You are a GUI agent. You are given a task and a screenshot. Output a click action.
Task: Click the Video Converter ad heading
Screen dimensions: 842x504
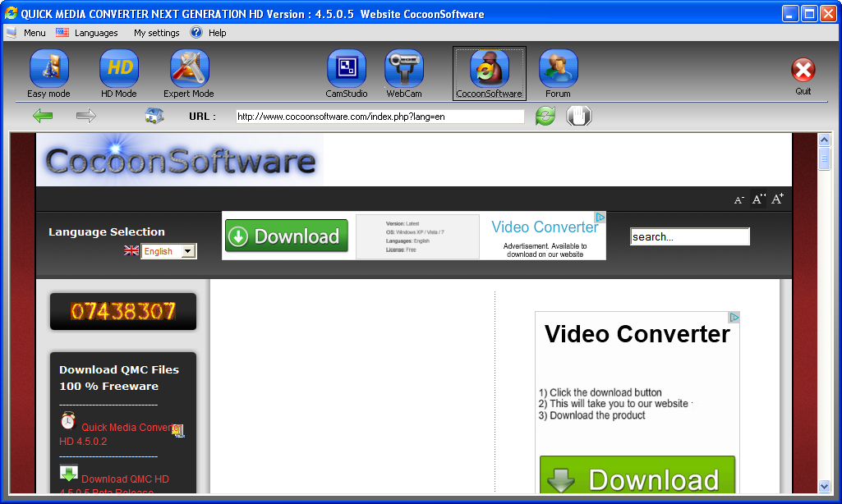pyautogui.click(x=637, y=334)
